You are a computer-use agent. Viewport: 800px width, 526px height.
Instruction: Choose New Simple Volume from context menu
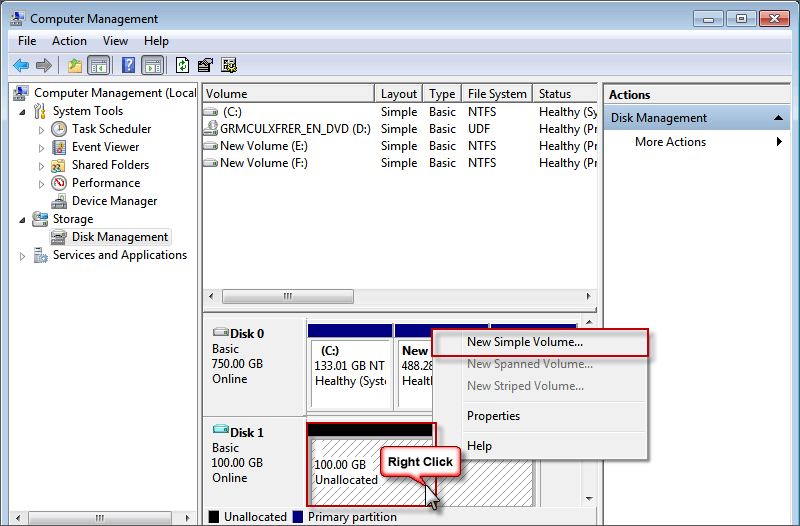pyautogui.click(x=540, y=342)
